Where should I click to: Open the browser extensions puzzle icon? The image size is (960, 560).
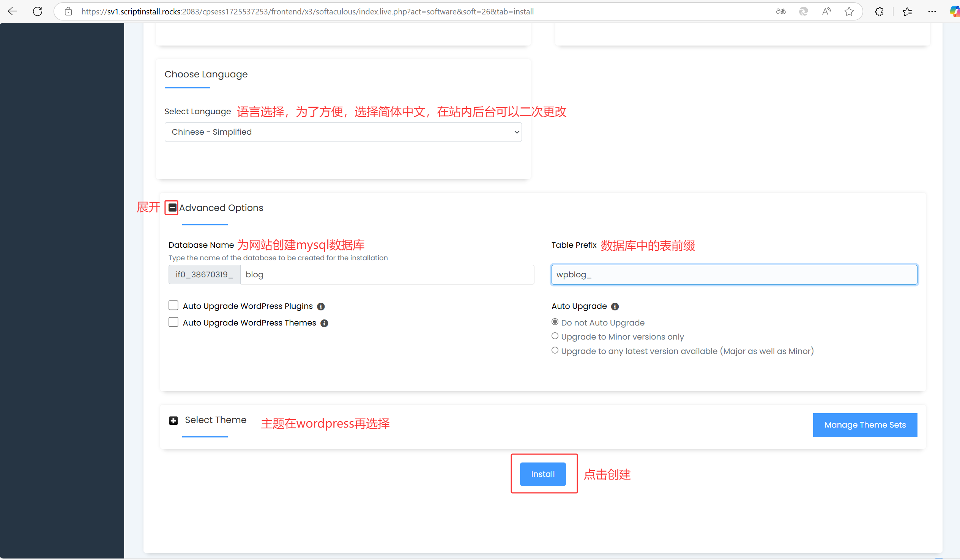point(879,11)
